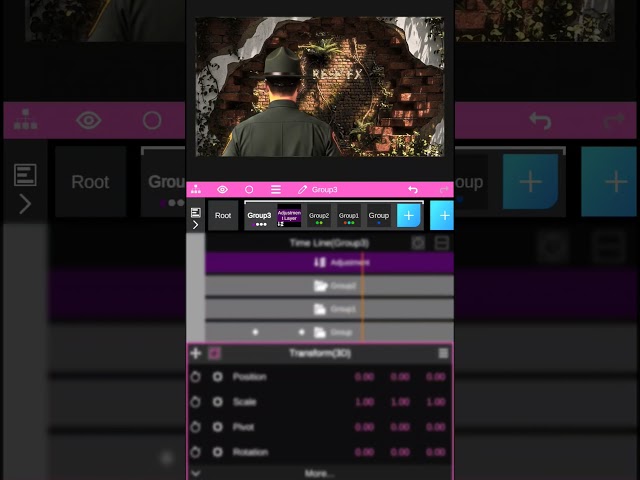Viewport: 640px width, 480px height.
Task: Edit the Position Z value
Action: (x=436, y=376)
